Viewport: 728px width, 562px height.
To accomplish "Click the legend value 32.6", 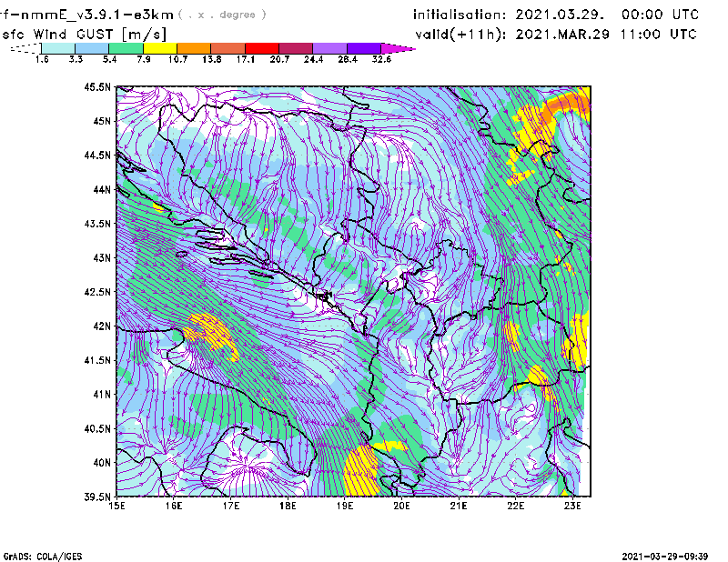I will point(381,59).
